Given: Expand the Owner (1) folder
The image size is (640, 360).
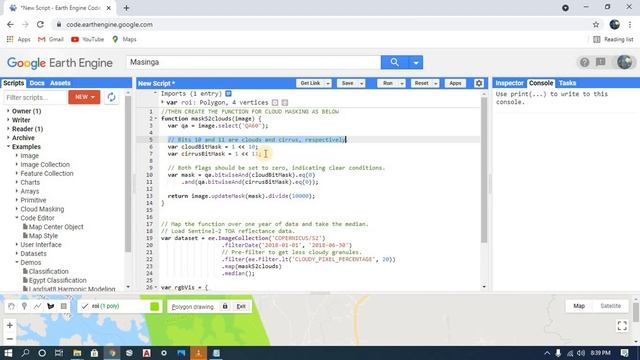Looking at the screenshot, I should coord(8,111).
